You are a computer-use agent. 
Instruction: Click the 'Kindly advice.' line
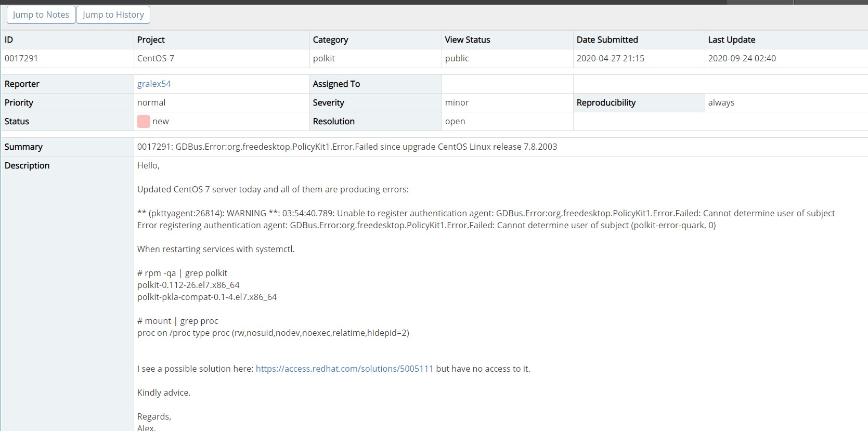pos(164,393)
